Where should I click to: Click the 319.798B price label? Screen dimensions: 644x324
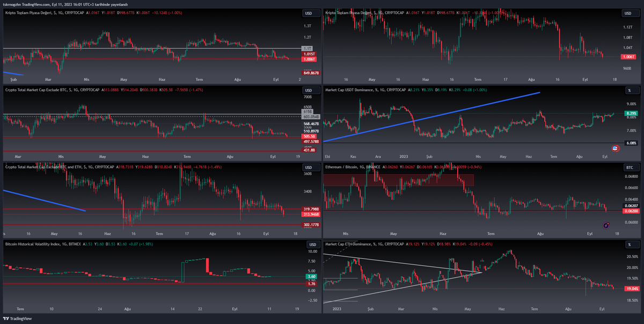click(x=311, y=209)
